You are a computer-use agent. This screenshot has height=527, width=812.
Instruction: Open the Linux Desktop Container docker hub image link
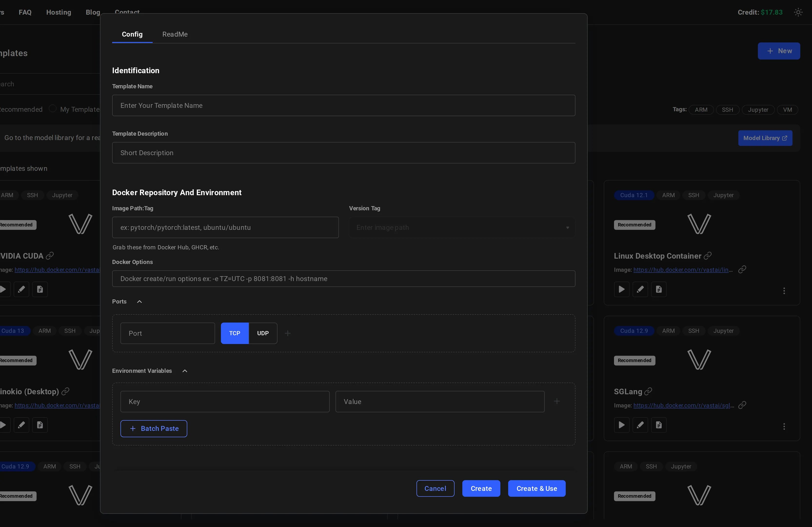[x=683, y=270]
